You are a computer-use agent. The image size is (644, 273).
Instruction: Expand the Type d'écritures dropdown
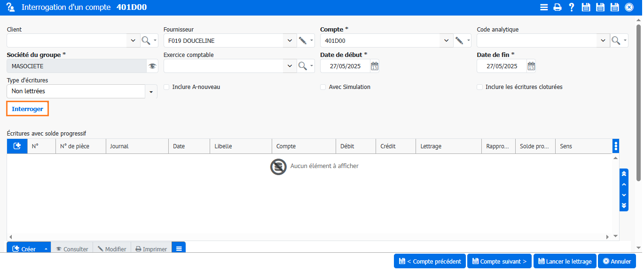151,92
